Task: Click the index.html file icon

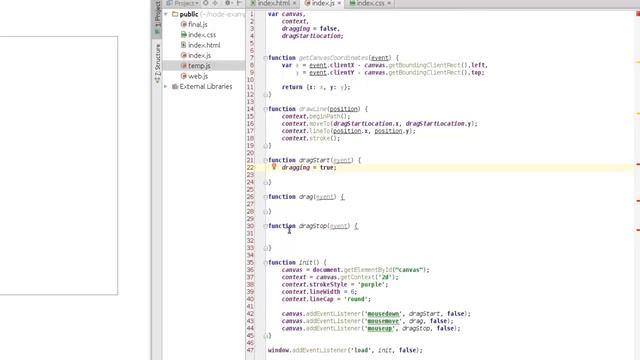Action: (x=184, y=45)
